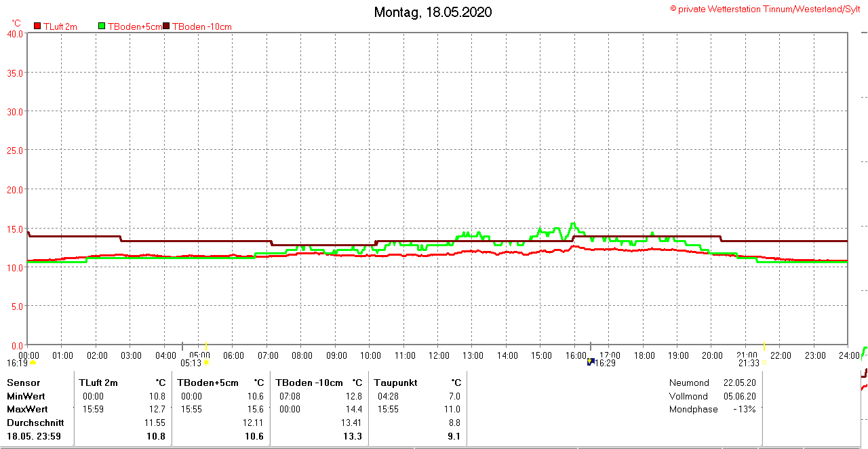This screenshot has width=868, height=449.
Task: Click the green TBoden+5cm legend square
Action: click(x=102, y=26)
